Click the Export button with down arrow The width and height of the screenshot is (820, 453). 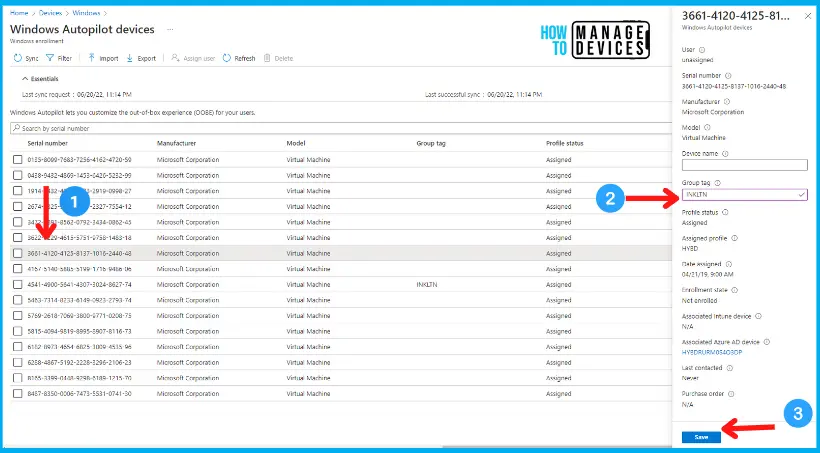141,58
